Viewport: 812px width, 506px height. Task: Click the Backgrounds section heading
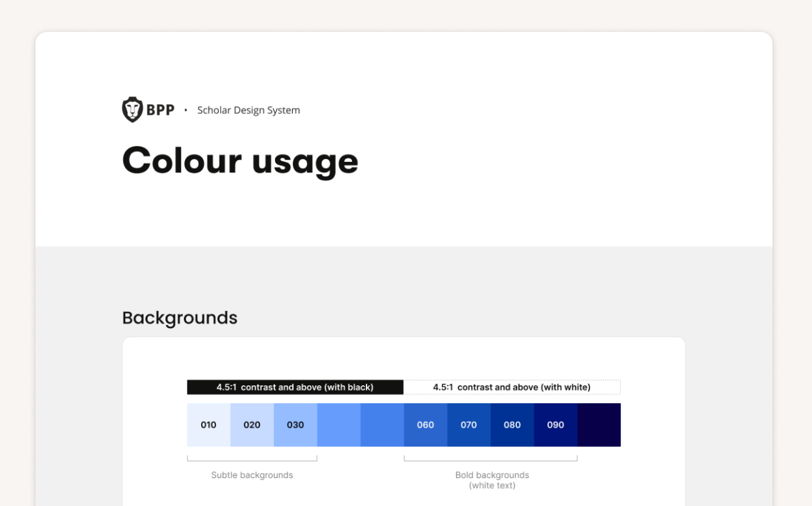(x=180, y=318)
